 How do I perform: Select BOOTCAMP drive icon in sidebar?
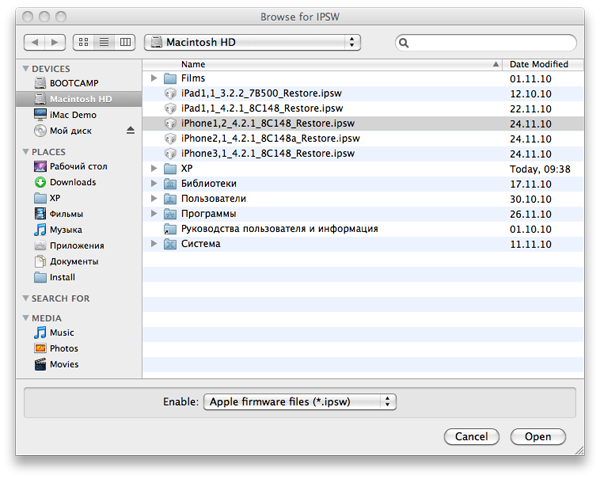(40, 83)
